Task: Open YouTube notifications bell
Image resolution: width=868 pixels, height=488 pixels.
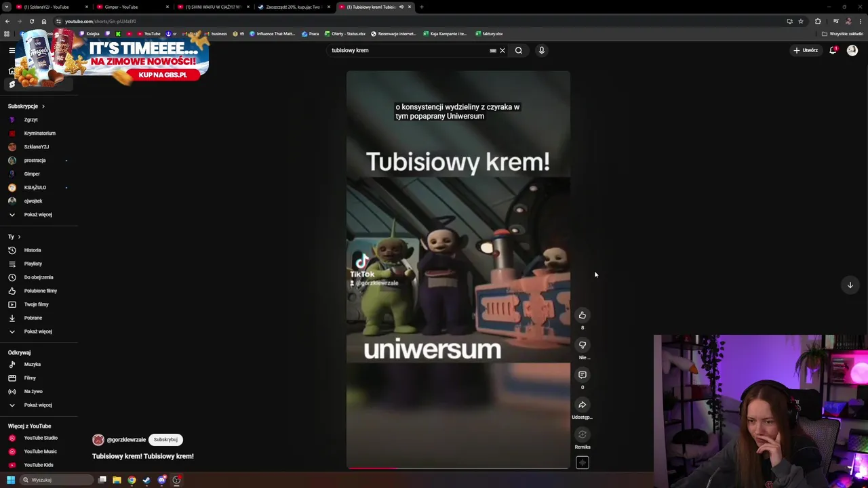Action: pyautogui.click(x=833, y=50)
